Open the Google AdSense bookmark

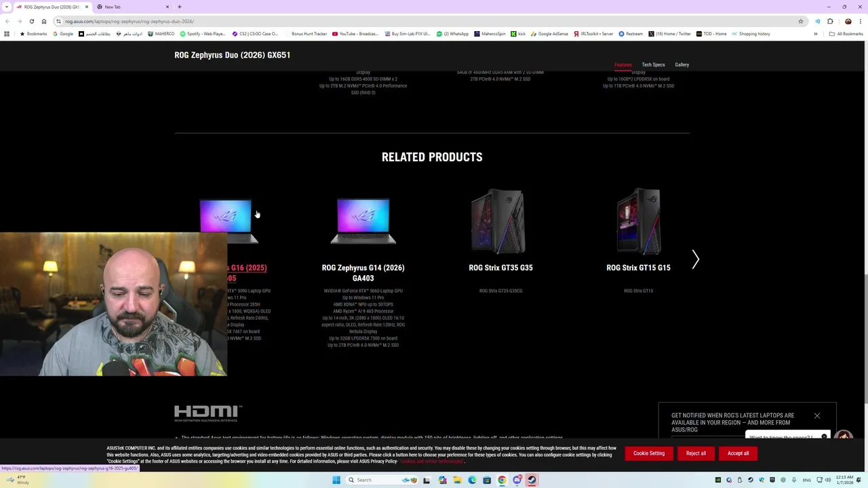(549, 34)
